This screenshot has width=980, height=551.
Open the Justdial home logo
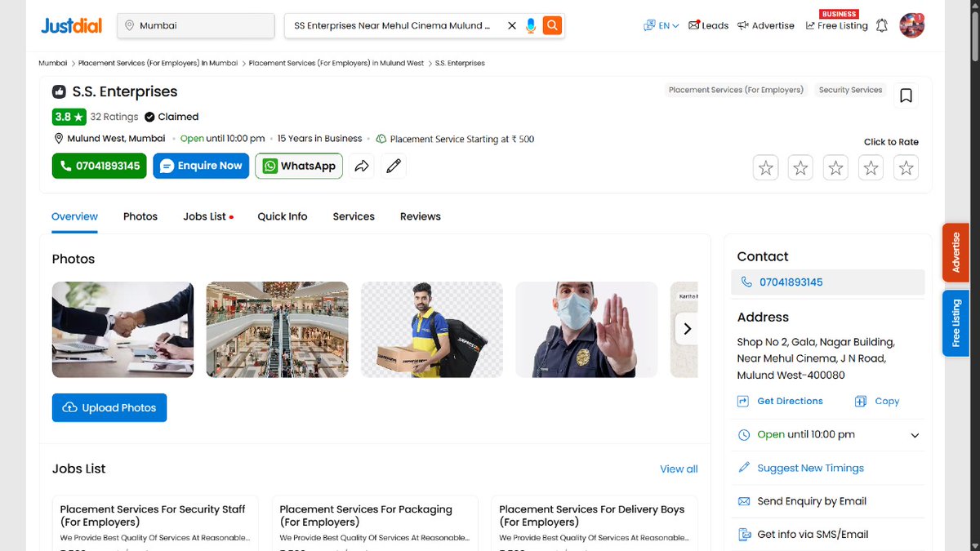(72, 25)
